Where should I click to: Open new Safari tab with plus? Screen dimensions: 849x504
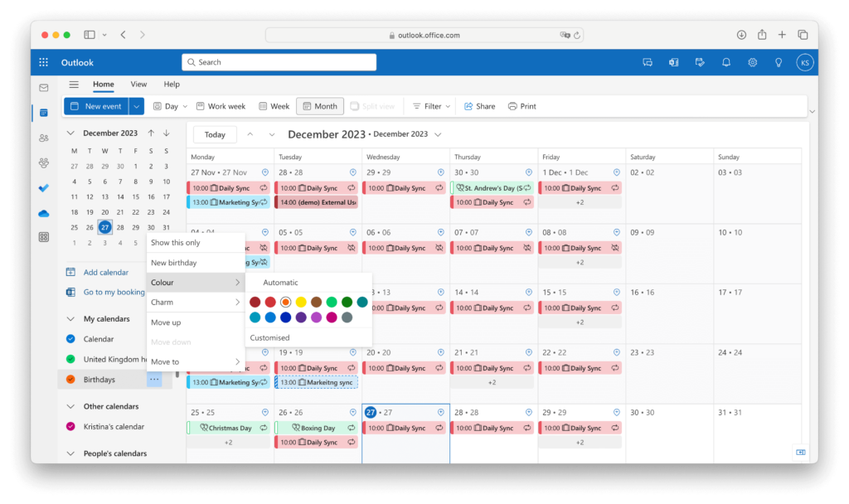[782, 35]
